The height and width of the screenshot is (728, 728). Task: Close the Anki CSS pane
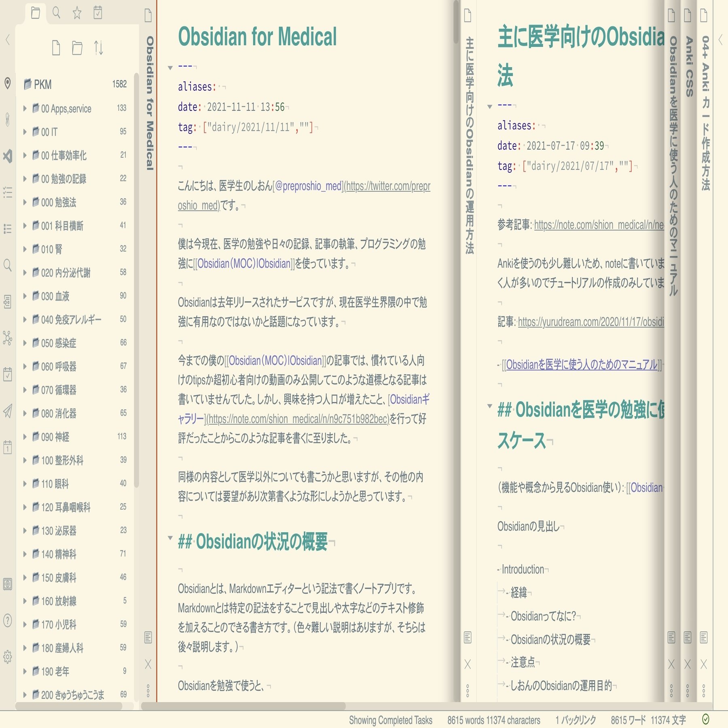(687, 664)
